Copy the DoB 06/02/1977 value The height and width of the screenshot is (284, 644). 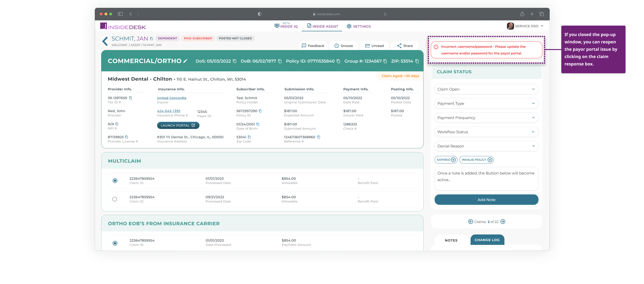(x=280, y=61)
